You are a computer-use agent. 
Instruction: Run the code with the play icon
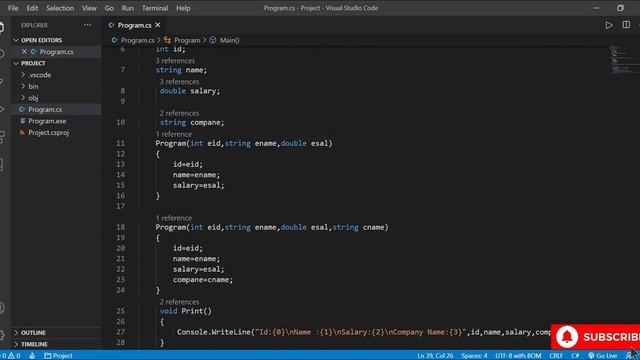(x=609, y=25)
